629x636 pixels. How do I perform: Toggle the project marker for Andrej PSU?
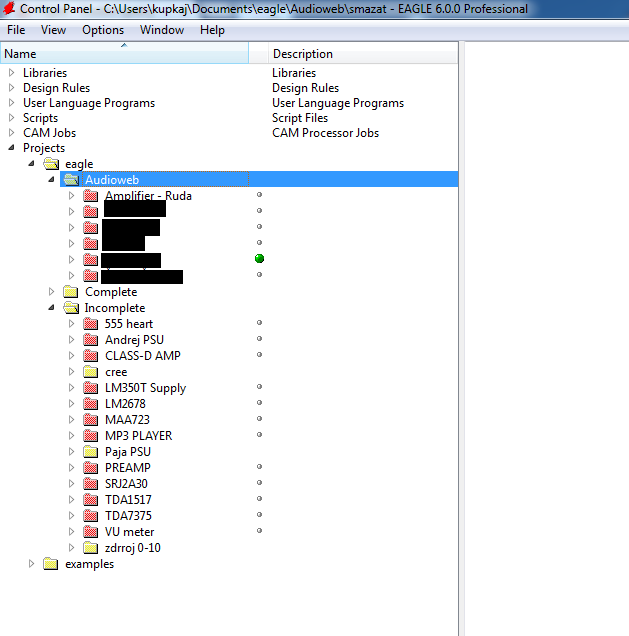(x=260, y=338)
